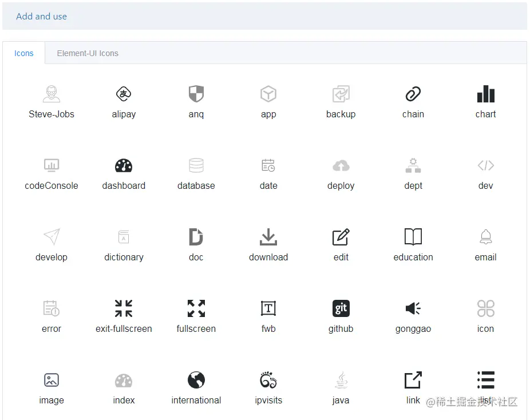The image size is (530, 420).
Task: Click the codeConsole label text
Action: pos(52,185)
